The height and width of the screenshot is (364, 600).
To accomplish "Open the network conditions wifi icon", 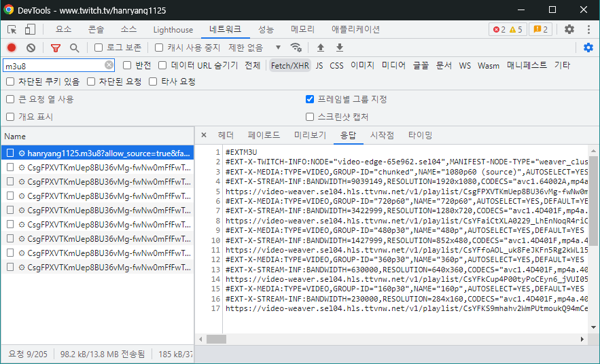I will (296, 48).
